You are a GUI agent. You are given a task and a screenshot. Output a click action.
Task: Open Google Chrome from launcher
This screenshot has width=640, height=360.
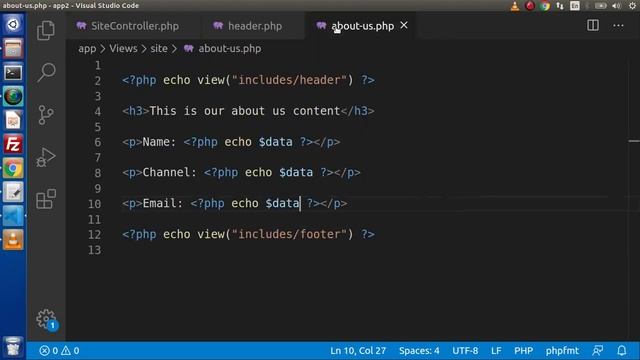tap(13, 168)
